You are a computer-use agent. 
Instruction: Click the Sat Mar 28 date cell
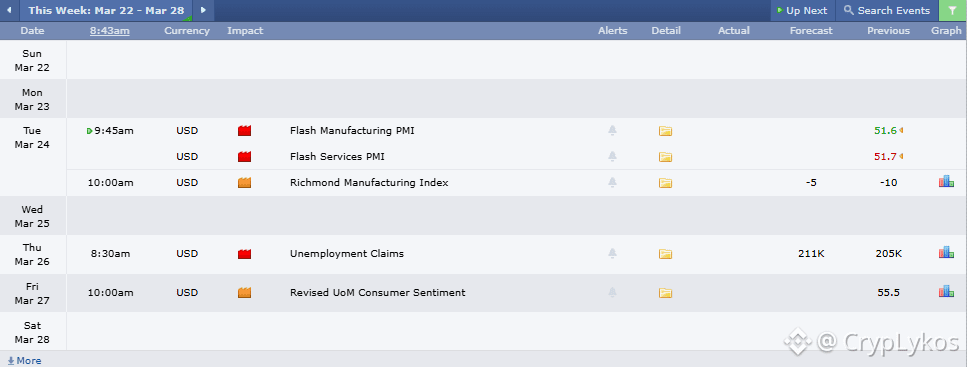tap(32, 332)
